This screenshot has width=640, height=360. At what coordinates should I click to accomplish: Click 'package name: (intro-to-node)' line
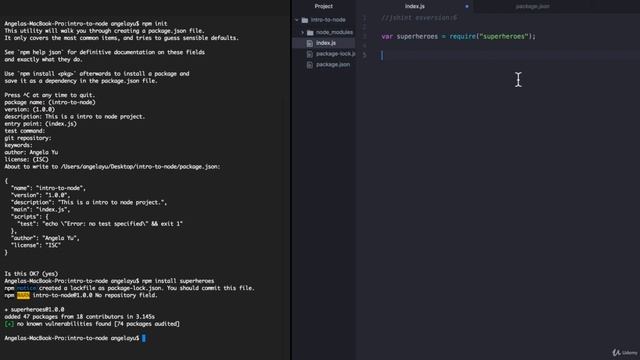[x=50, y=102]
